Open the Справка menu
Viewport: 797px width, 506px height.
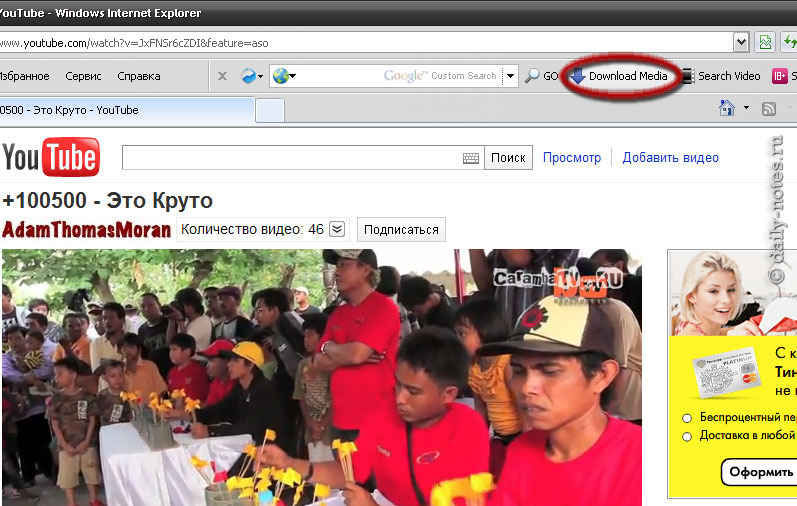click(138, 76)
